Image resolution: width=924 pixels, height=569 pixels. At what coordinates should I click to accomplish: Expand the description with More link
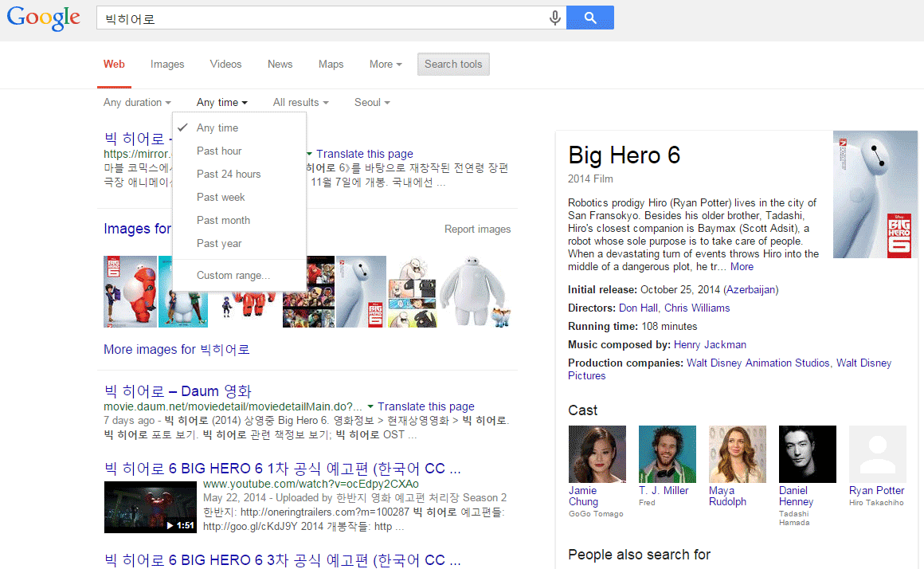coord(742,266)
